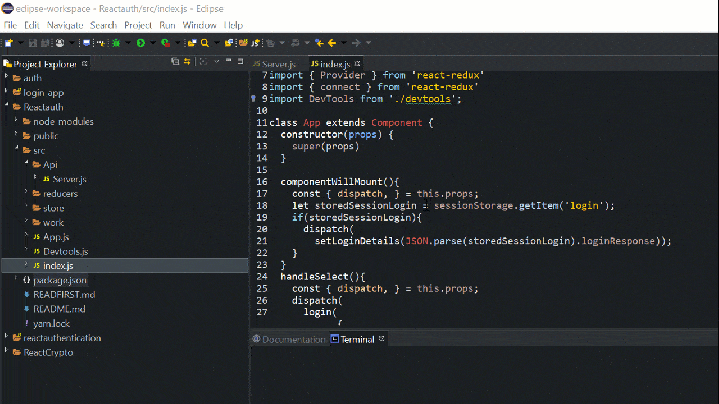Open the Navigate menu

tap(65, 25)
